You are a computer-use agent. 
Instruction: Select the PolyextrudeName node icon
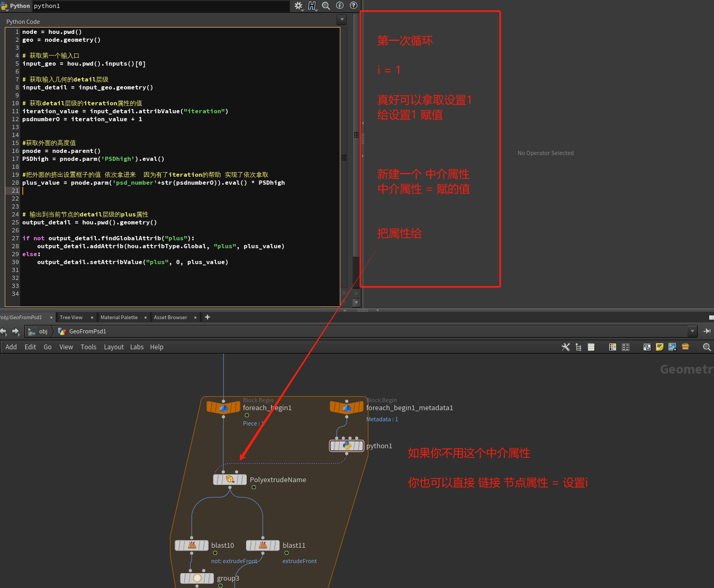[x=230, y=480]
